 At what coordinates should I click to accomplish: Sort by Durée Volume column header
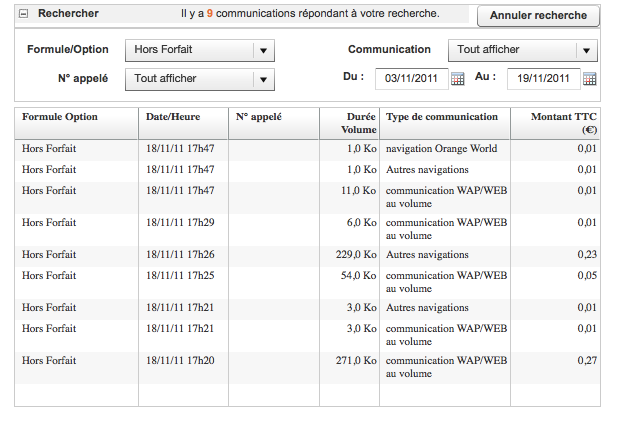click(360, 122)
